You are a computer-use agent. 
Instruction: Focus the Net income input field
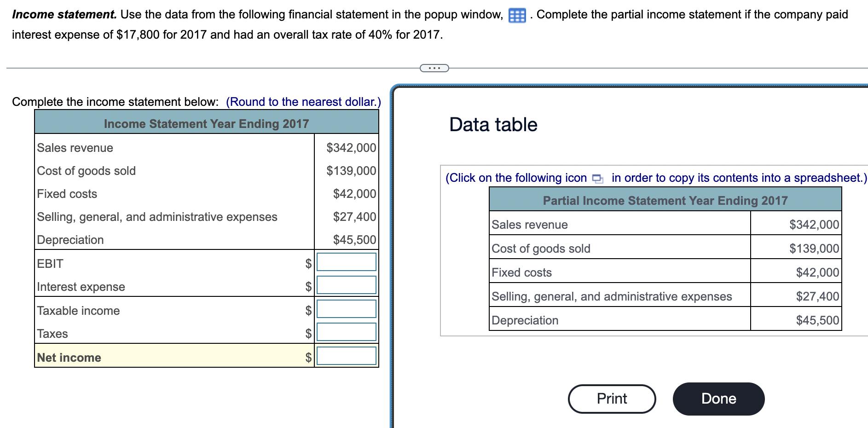point(347,356)
